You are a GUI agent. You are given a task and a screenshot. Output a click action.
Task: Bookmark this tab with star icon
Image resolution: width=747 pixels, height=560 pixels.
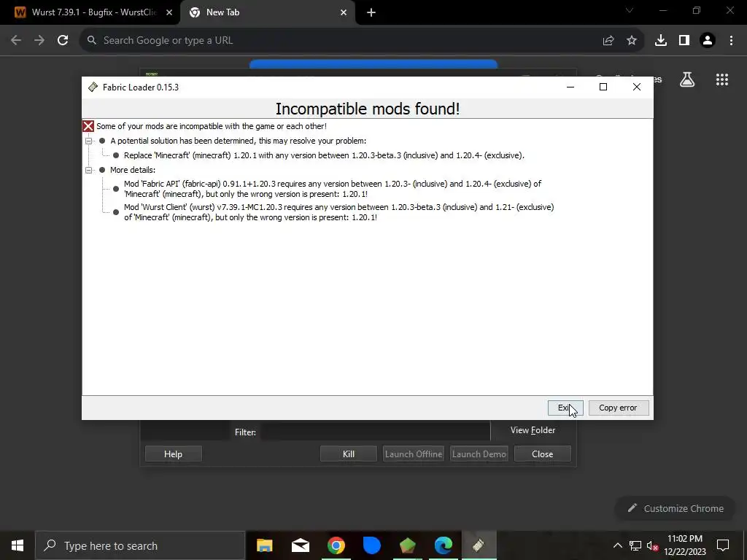click(x=632, y=41)
